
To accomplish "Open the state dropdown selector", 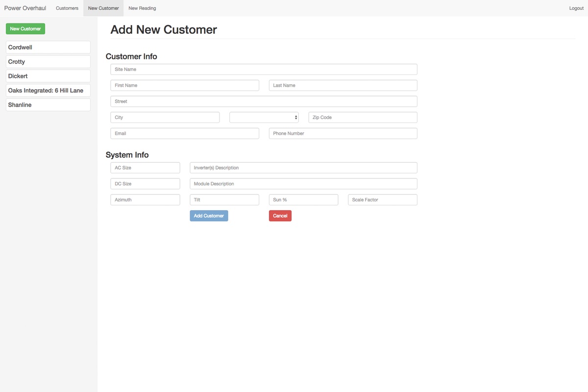I will click(x=264, y=118).
